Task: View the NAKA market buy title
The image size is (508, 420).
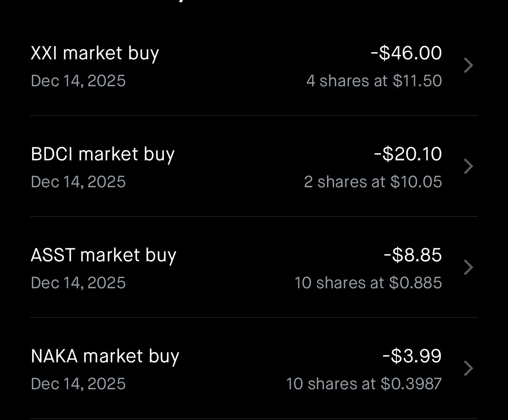Action: coord(105,356)
